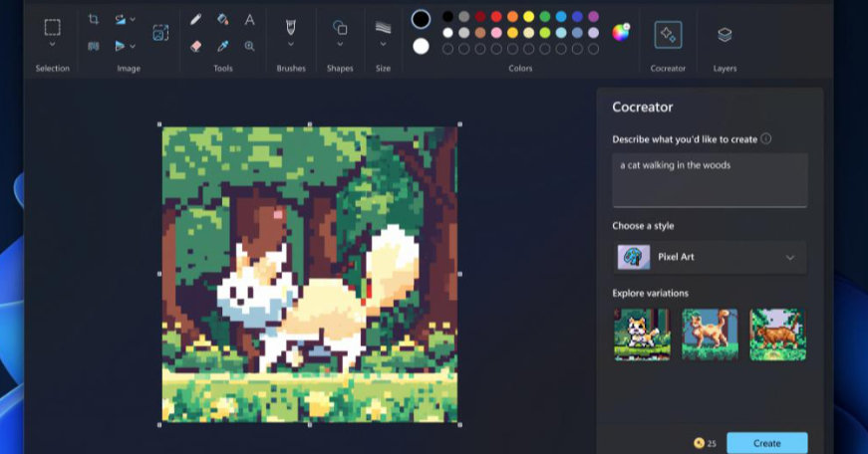Click the Create button
This screenshot has height=454, width=868.
click(x=766, y=443)
